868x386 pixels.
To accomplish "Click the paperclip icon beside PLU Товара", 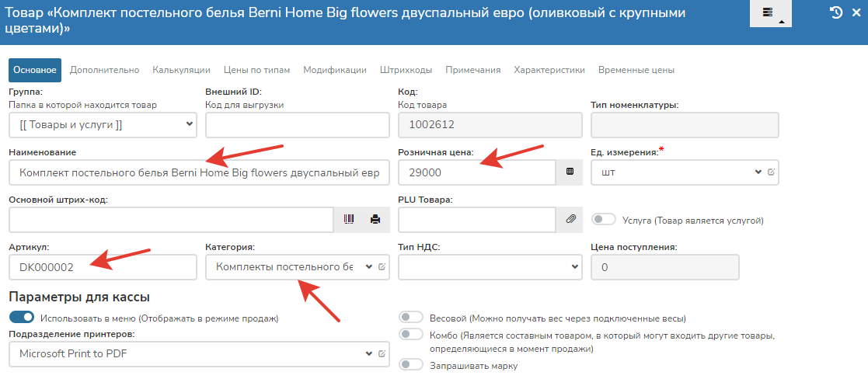I will click(570, 220).
